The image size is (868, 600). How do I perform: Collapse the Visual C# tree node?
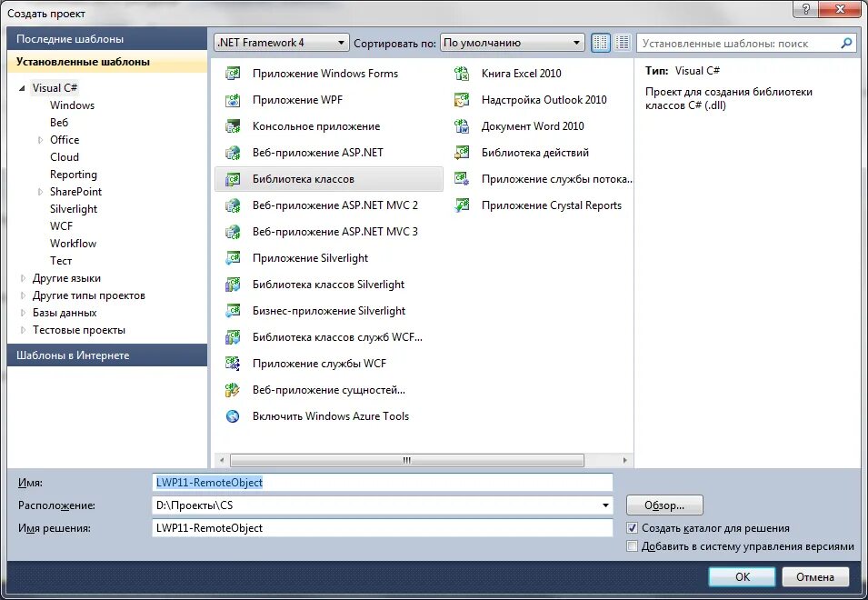coord(22,88)
